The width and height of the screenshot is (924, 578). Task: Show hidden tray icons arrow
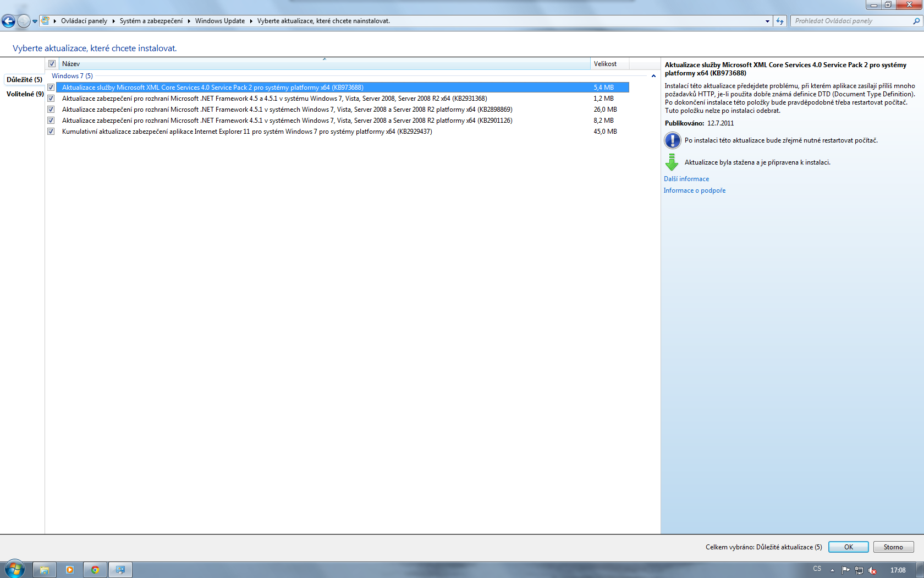(x=832, y=570)
